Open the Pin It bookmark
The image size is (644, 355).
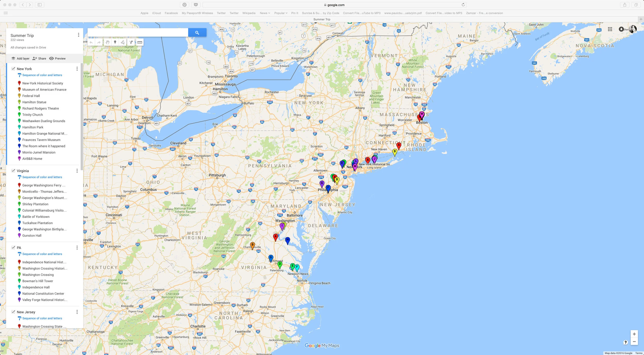point(295,13)
